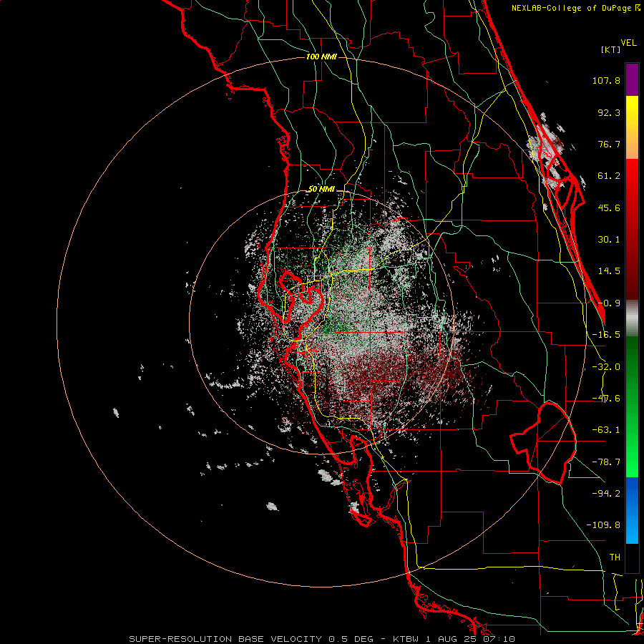This screenshot has width=644, height=644.
Task: Click the 76.7 velocity scale value
Action: [609, 144]
